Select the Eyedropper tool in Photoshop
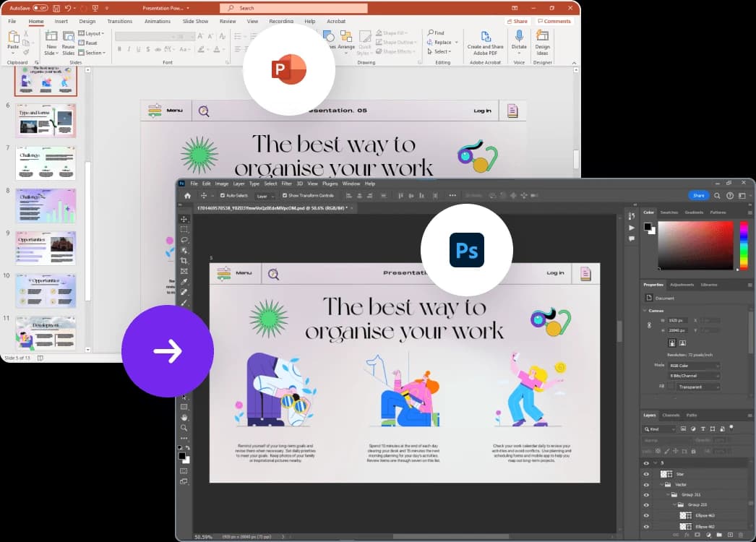756x542 pixels. click(x=184, y=282)
